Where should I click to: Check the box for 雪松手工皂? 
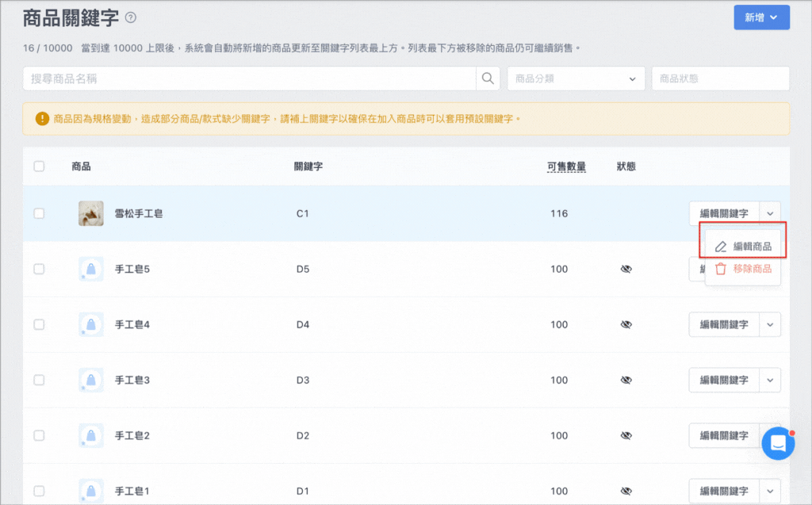point(39,213)
